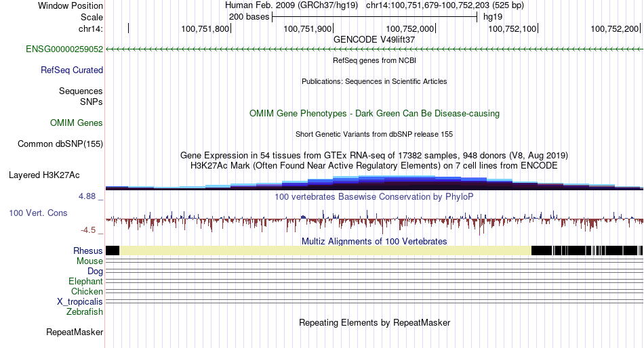Select the Zebrafish alignment row label
644x348 pixels.
[x=85, y=312]
